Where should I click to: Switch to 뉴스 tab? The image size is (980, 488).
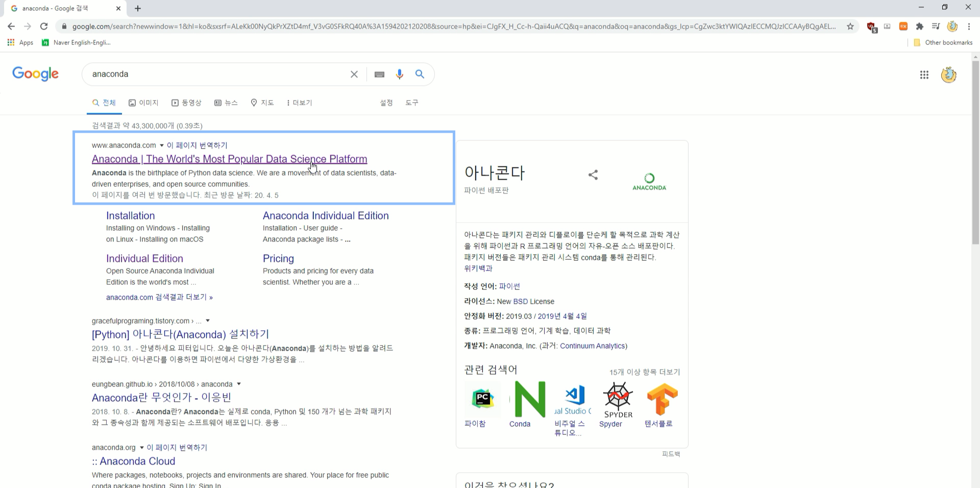pyautogui.click(x=226, y=103)
